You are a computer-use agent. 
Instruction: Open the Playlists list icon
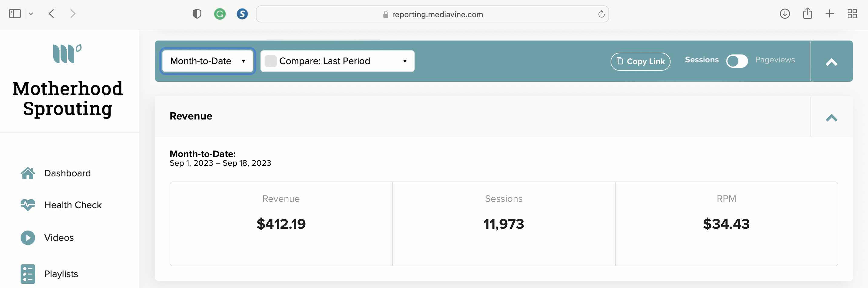[x=28, y=274]
